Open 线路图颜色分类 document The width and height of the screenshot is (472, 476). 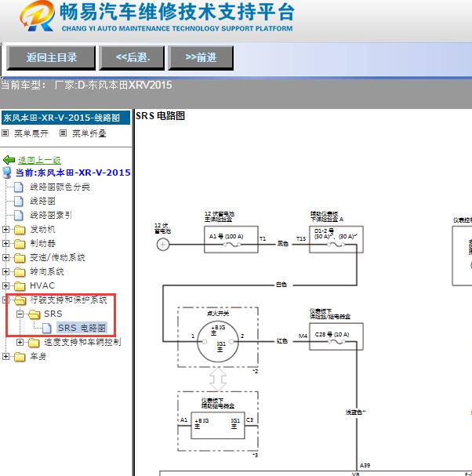(60, 187)
